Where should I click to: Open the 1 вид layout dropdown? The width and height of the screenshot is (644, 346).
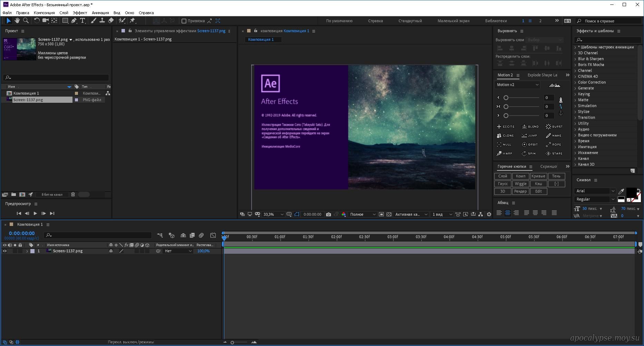[442, 214]
